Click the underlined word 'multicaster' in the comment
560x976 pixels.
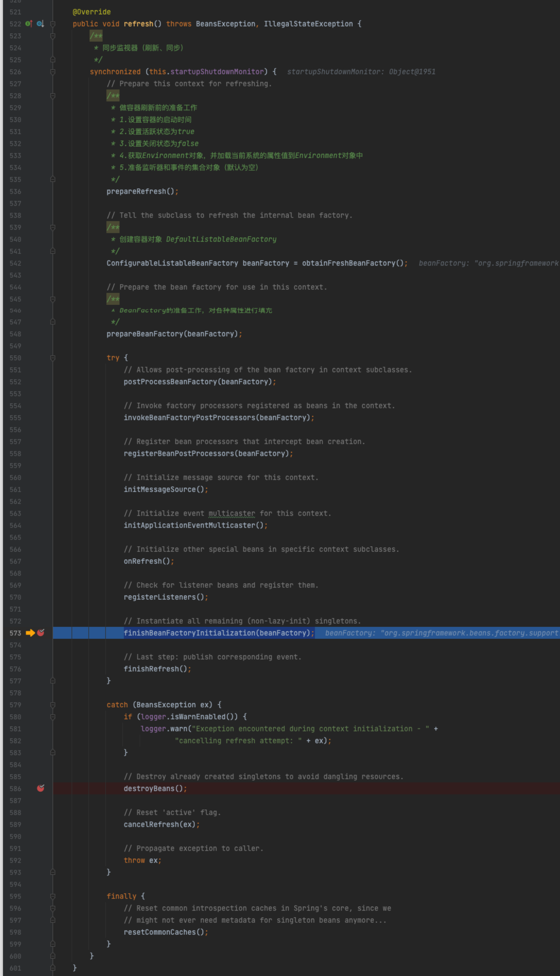(232, 514)
